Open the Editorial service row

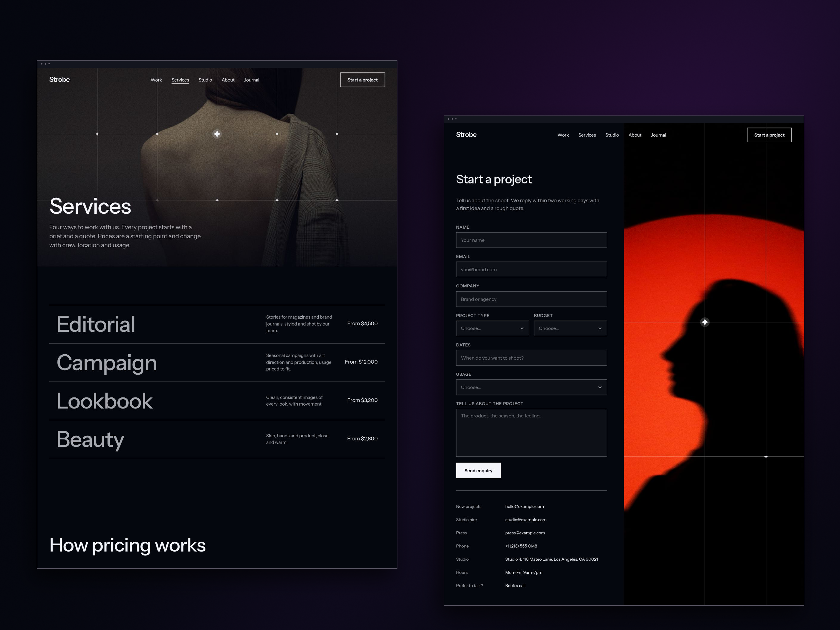[x=217, y=324]
